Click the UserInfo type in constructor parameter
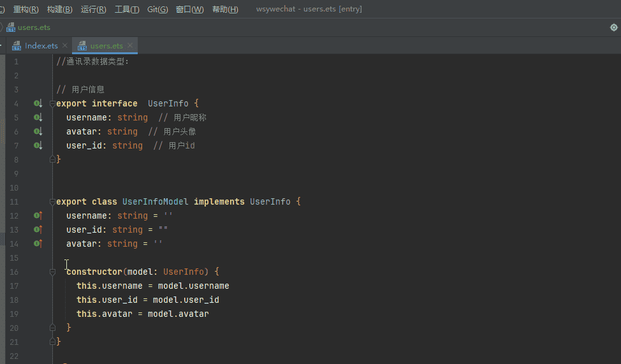Image resolution: width=621 pixels, height=364 pixels. point(184,272)
